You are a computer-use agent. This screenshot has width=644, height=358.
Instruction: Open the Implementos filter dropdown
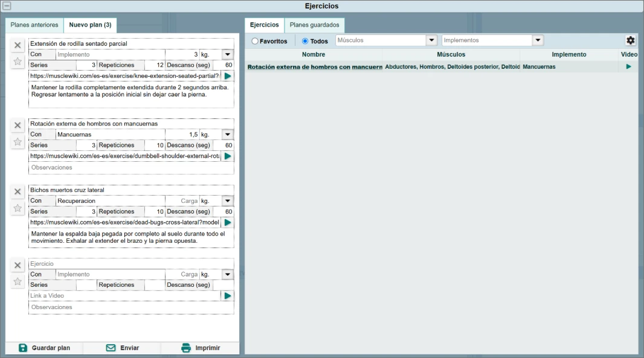pos(538,40)
